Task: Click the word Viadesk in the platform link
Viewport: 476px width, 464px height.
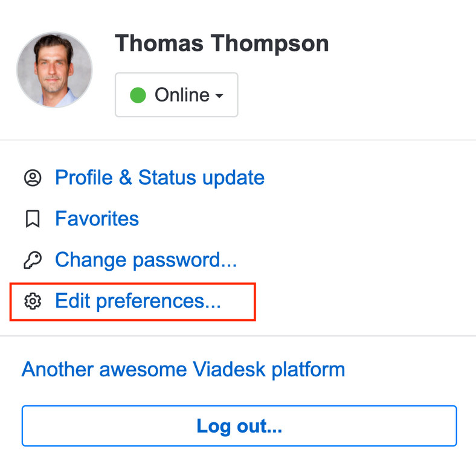Action: (x=229, y=369)
